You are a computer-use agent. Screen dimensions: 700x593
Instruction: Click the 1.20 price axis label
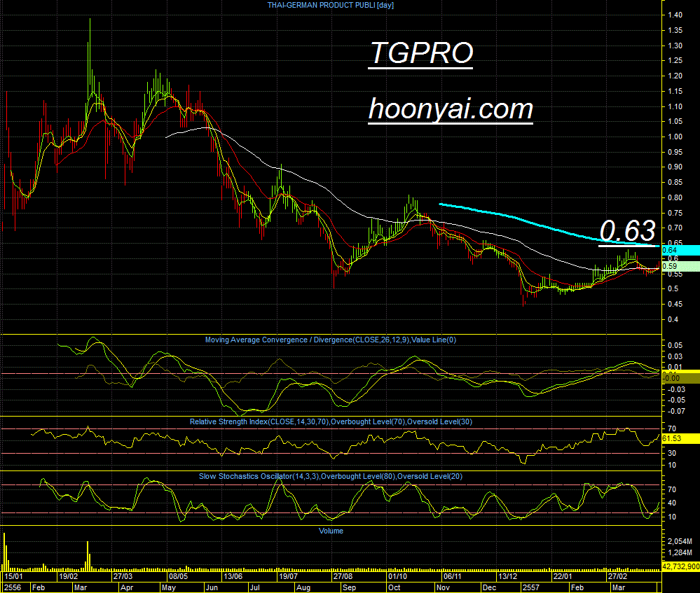click(x=675, y=76)
